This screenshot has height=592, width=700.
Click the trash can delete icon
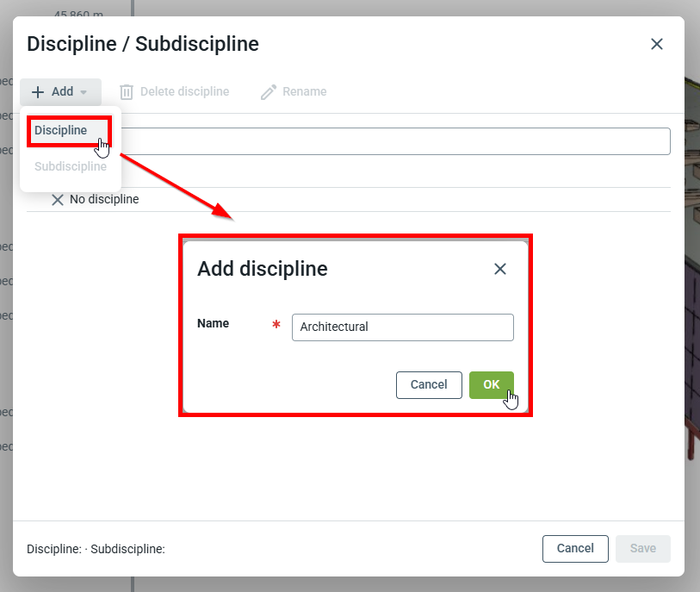point(127,92)
